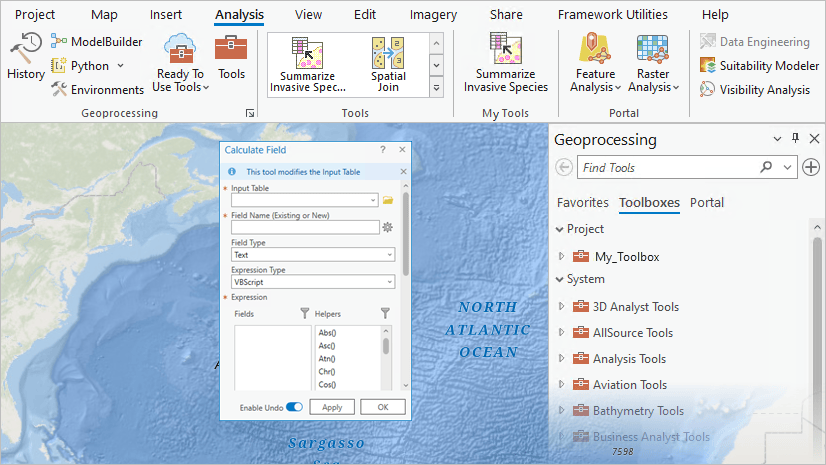Click the search magnifier in Find Tools
The width and height of the screenshot is (826, 465).
(x=766, y=167)
